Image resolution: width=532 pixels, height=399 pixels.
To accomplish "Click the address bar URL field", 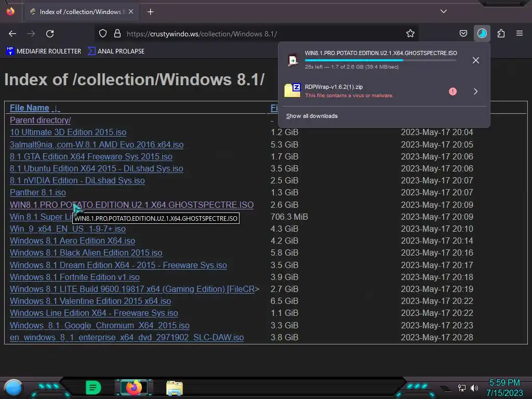I will click(x=258, y=34).
